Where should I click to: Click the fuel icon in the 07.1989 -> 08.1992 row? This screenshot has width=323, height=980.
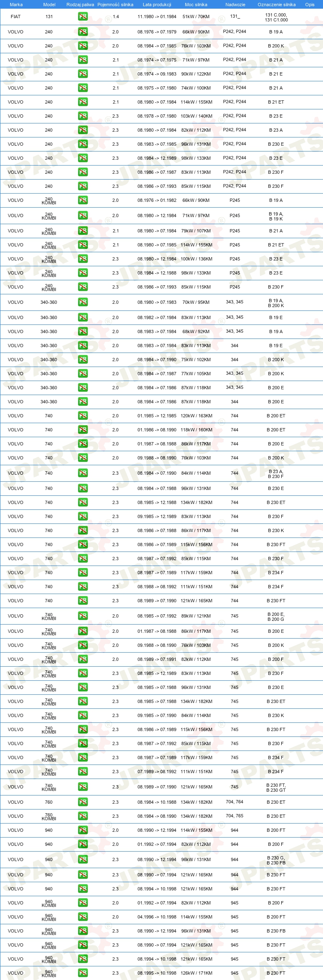pos(83,772)
